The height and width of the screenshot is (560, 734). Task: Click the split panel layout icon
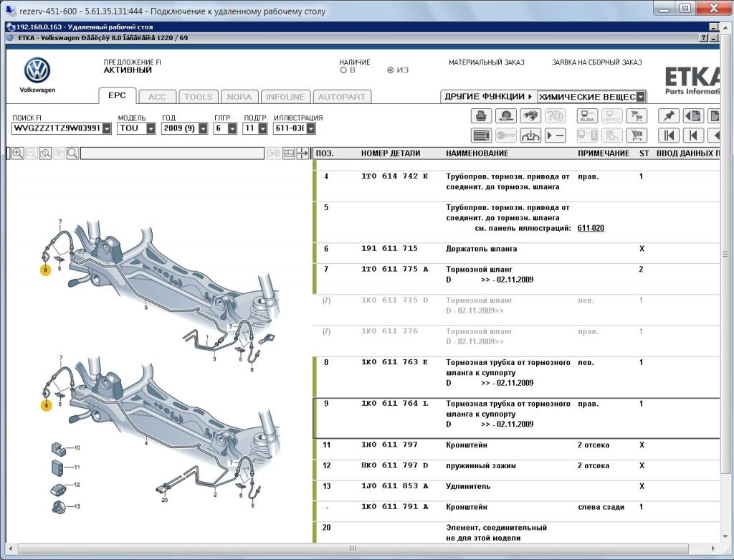click(289, 153)
